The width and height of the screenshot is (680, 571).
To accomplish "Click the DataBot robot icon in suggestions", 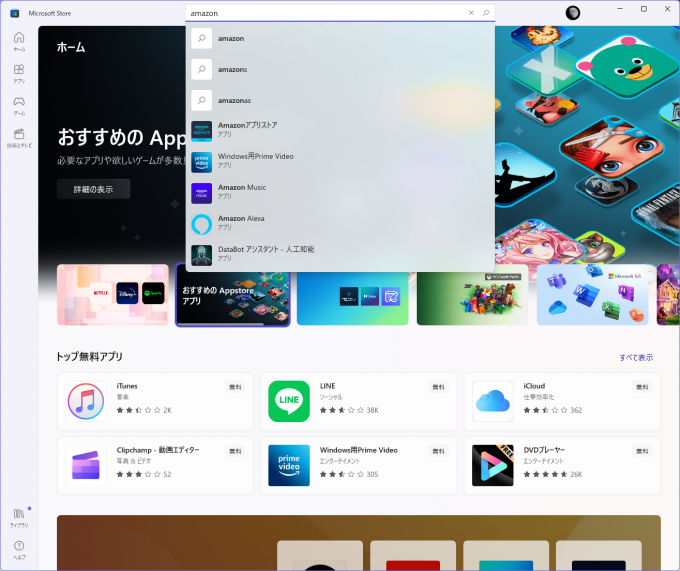I will coord(202,255).
